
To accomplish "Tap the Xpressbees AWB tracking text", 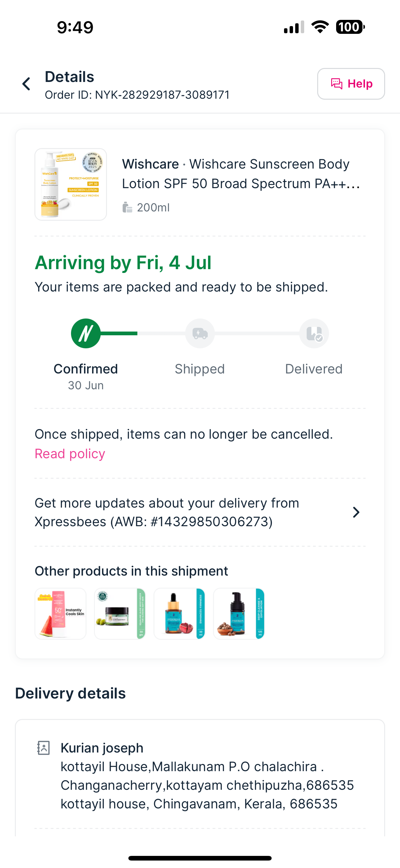I will tap(167, 512).
